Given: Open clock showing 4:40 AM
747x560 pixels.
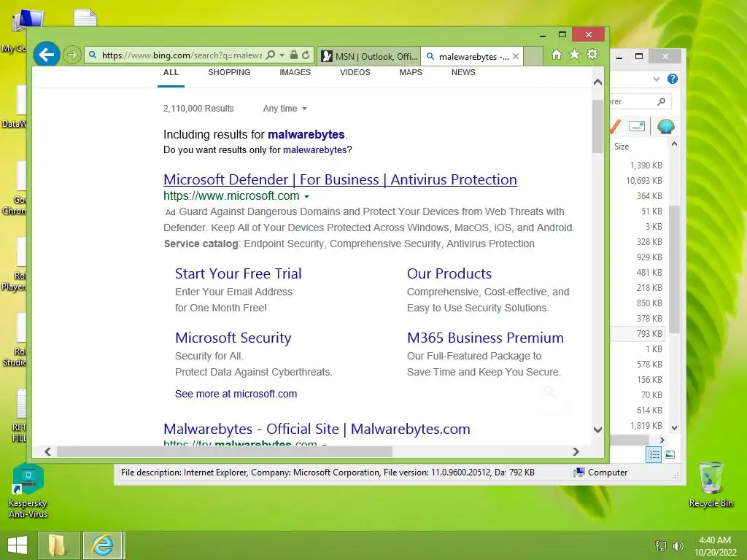Looking at the screenshot, I should (715, 546).
